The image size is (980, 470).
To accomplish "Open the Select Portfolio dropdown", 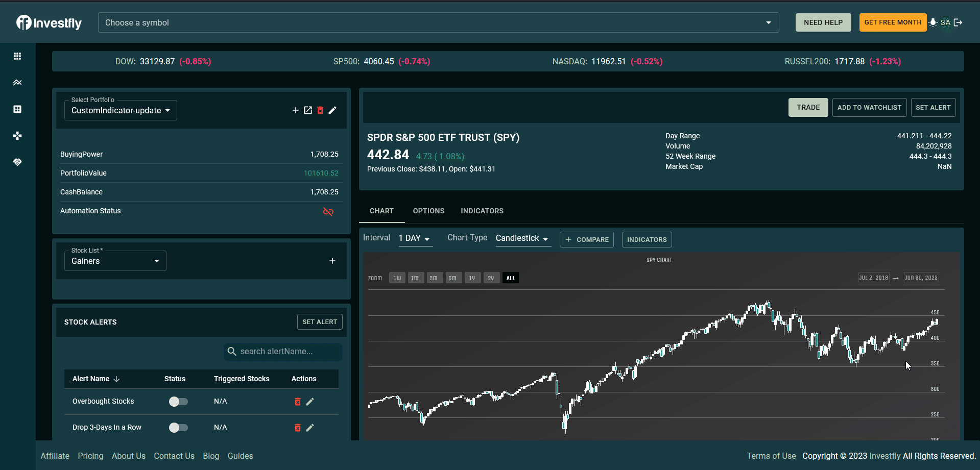I will [121, 110].
